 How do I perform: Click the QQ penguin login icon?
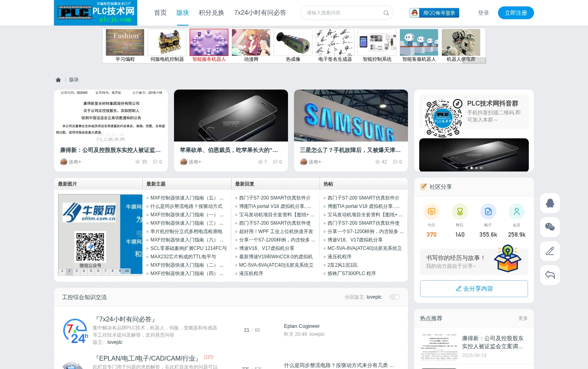pos(415,13)
